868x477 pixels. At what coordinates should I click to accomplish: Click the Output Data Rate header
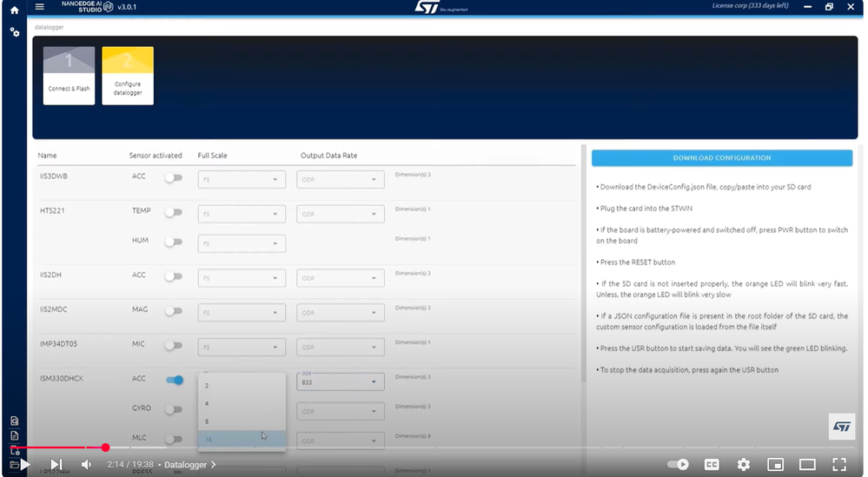click(328, 156)
